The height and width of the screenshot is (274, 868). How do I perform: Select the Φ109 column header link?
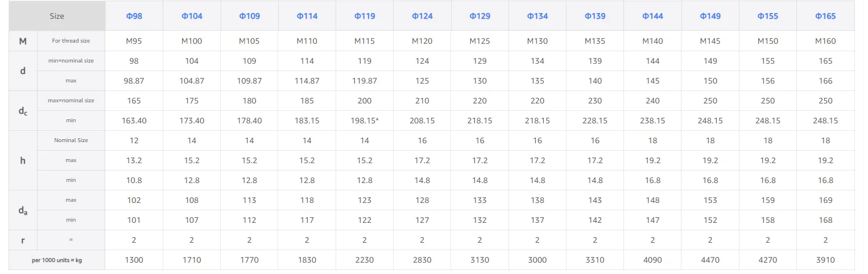tap(249, 16)
